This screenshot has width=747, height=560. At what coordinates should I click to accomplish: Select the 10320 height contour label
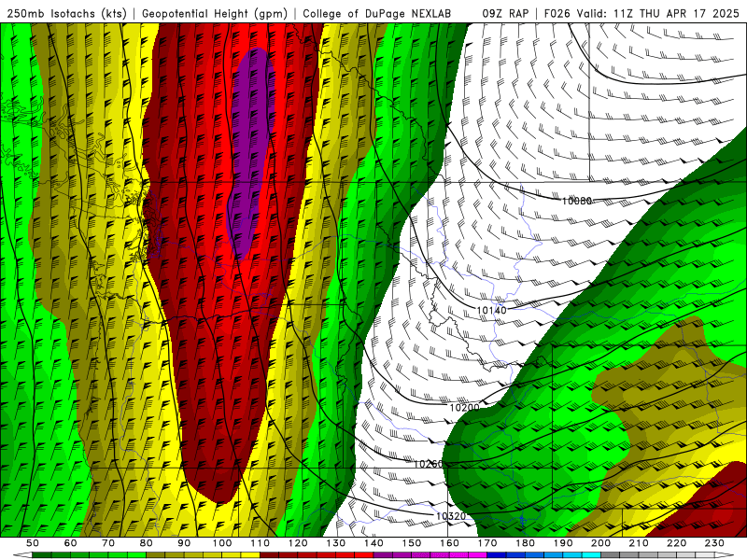[x=451, y=516]
